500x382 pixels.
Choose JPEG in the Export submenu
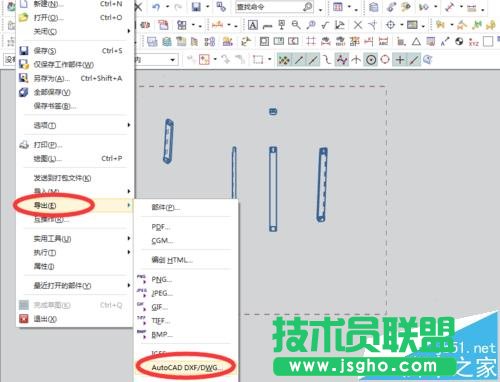[x=186, y=293]
